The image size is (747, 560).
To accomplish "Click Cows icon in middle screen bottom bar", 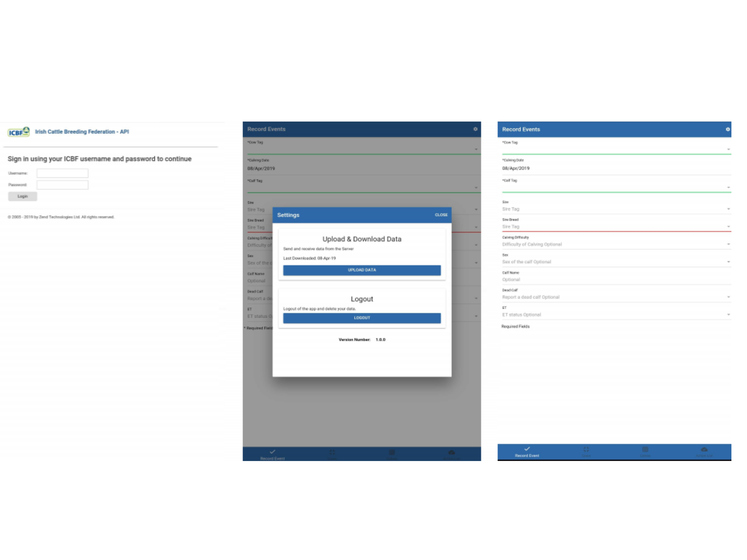I will 332,452.
